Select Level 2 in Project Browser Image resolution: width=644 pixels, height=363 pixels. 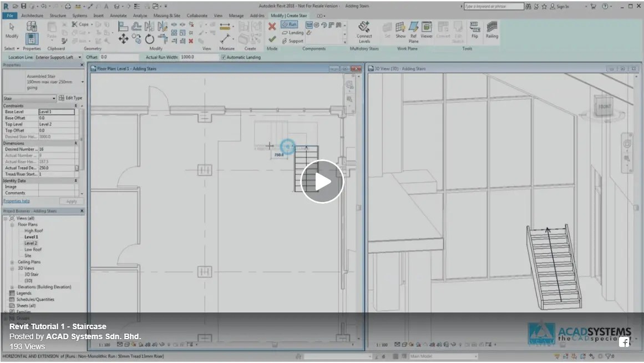click(x=31, y=243)
